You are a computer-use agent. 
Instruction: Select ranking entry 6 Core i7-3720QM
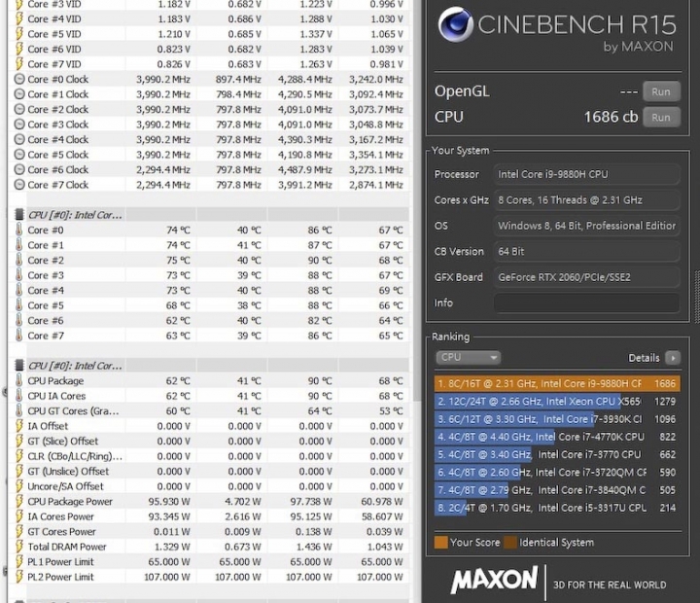pyautogui.click(x=557, y=473)
